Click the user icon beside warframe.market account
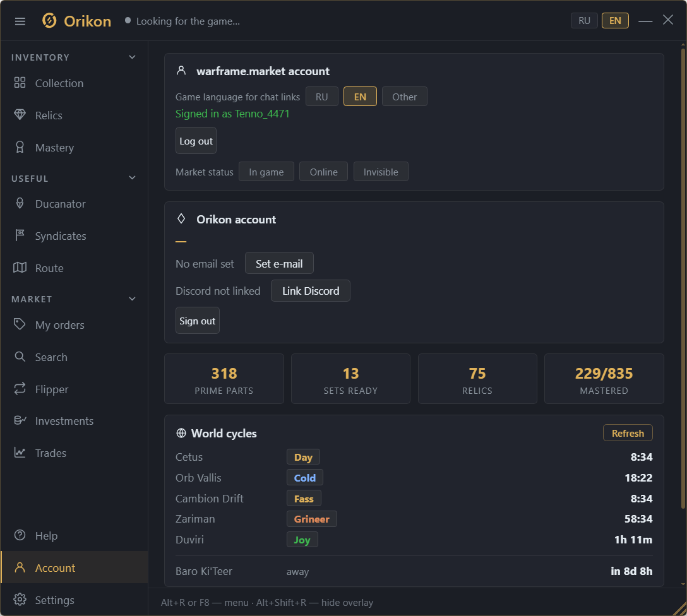 [181, 71]
